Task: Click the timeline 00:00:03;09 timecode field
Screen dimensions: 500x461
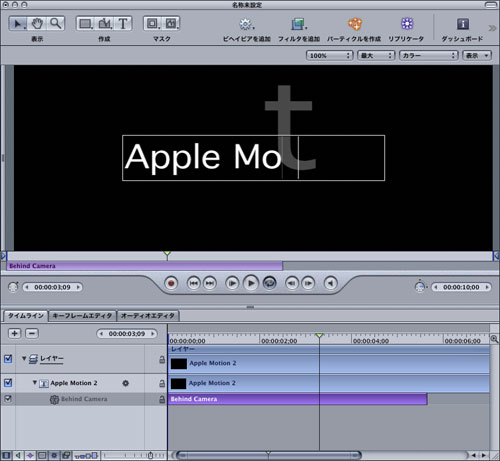Action: (127, 334)
